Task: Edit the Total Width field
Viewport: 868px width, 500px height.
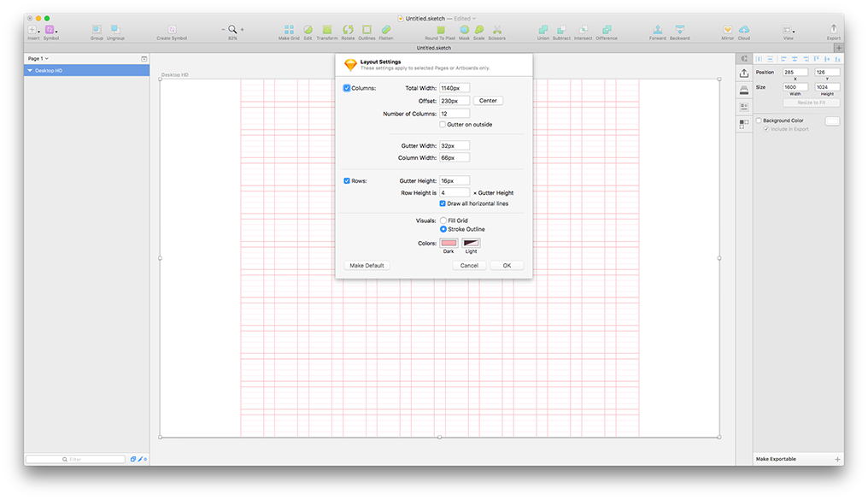Action: tap(455, 88)
